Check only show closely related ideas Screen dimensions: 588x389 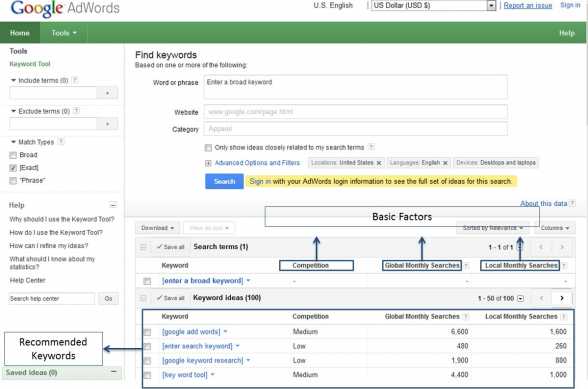208,148
